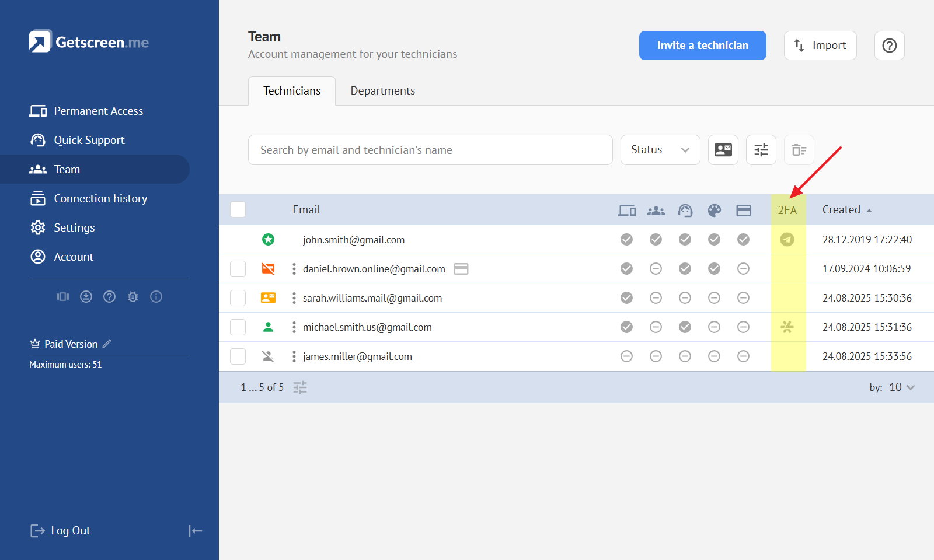Click the delete selected technicians icon

(799, 150)
